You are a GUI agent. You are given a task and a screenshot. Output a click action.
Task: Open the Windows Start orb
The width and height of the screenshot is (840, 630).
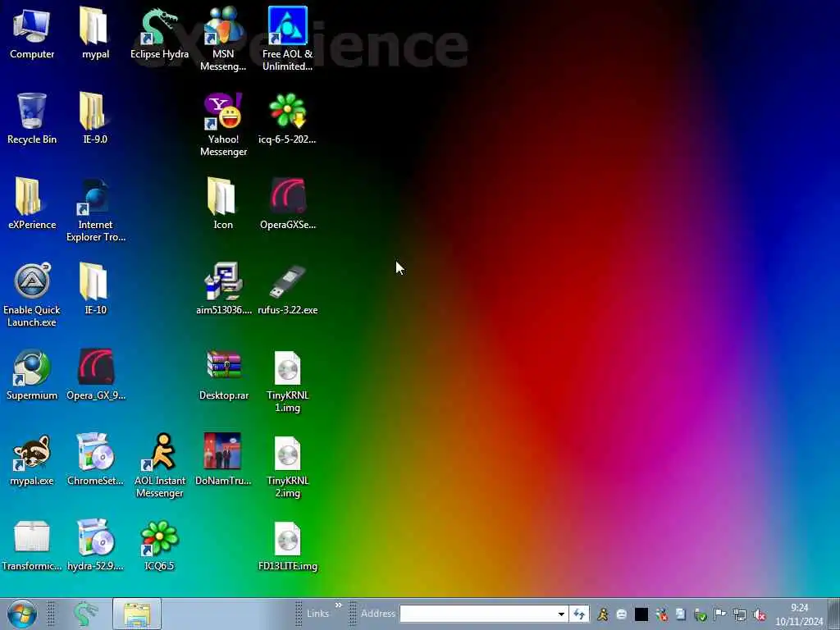click(22, 614)
